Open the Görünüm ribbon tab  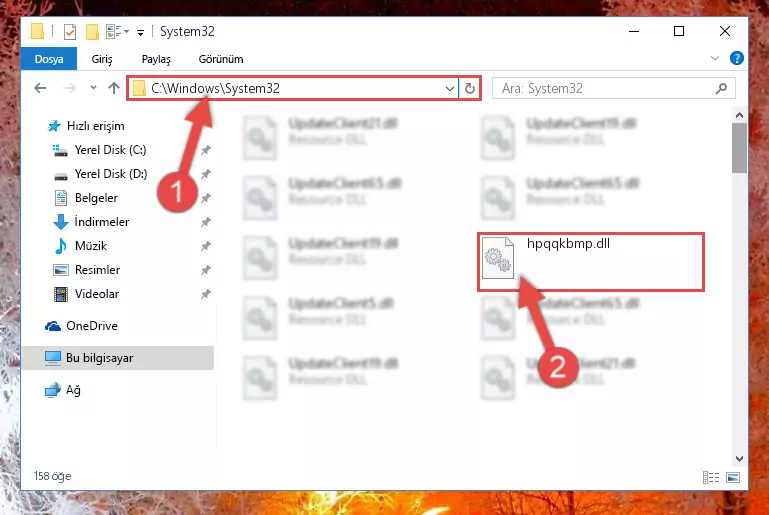(x=221, y=59)
